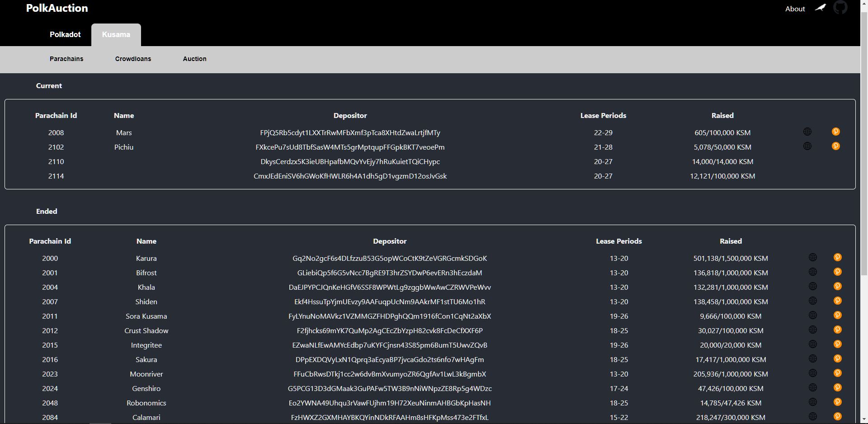Open orange Polkadot icon for Shiden
This screenshot has width=868, height=424.
(838, 301)
